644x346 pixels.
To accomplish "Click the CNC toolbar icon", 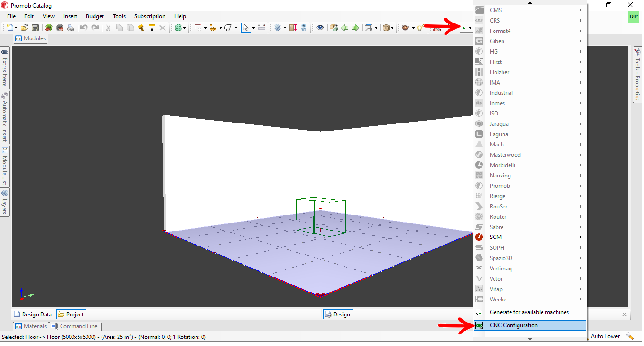I will (x=464, y=28).
